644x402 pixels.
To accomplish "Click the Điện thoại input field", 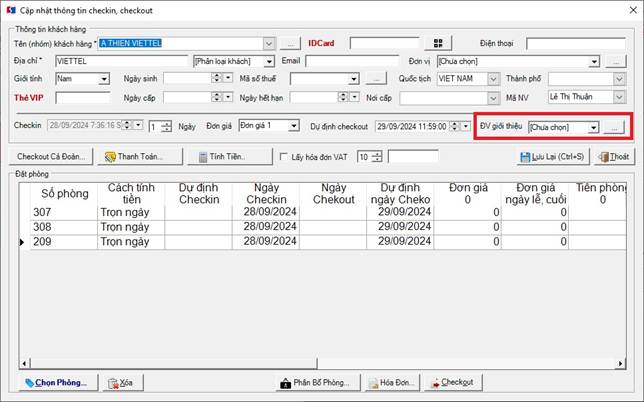I will point(576,44).
